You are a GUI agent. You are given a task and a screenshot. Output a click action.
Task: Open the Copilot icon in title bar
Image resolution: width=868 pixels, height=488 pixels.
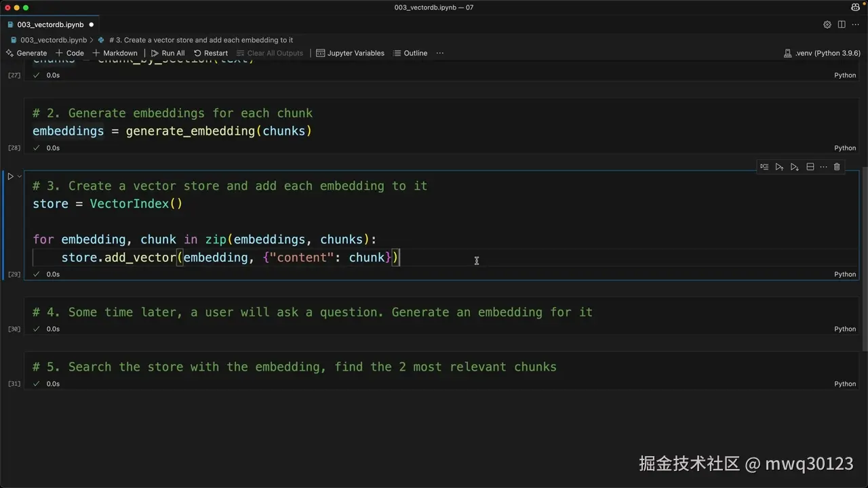[855, 7]
